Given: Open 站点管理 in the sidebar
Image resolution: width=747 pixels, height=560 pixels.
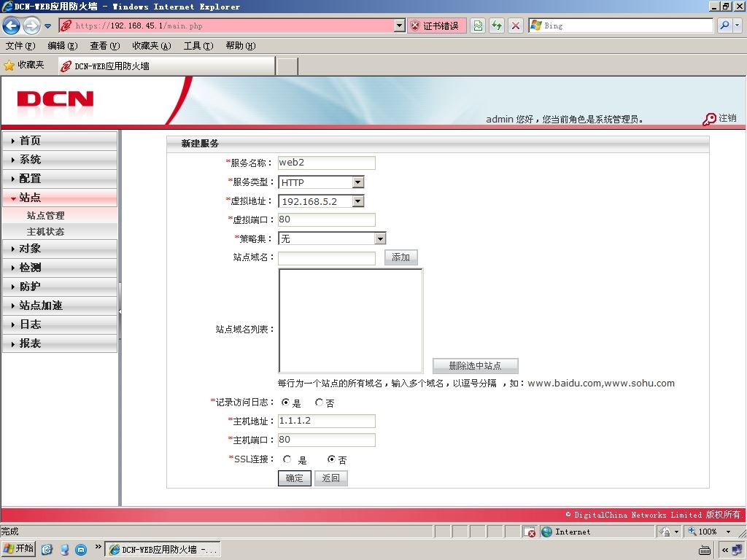Looking at the screenshot, I should pos(46,215).
